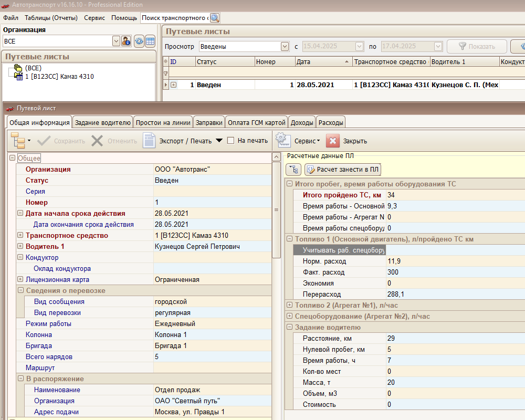
Task: Click the Service gear icon
Action: point(283,140)
